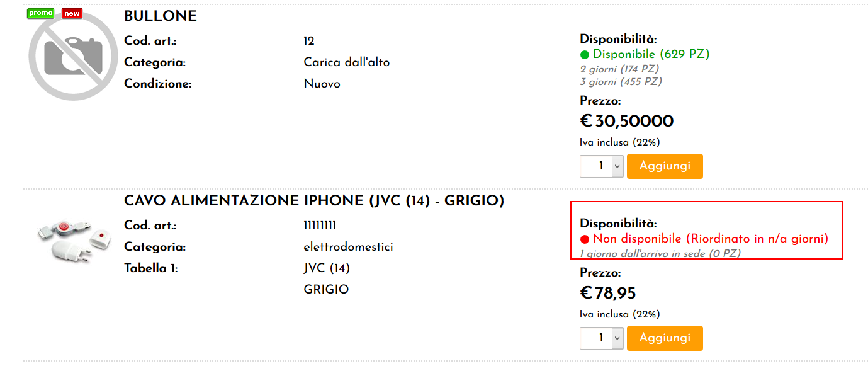Open the BULLONE product title
The width and height of the screenshot is (868, 366).
tap(161, 16)
